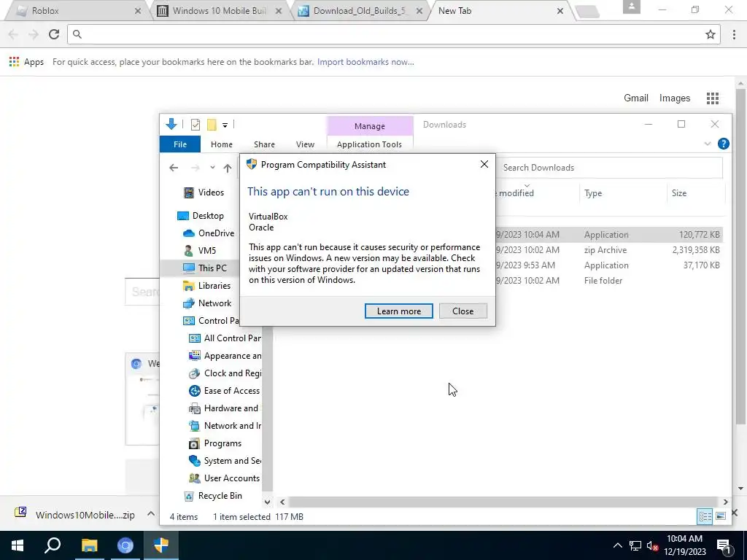Switch to Windows 10 Mobile Build tab
This screenshot has width=747, height=560.
tap(219, 10)
